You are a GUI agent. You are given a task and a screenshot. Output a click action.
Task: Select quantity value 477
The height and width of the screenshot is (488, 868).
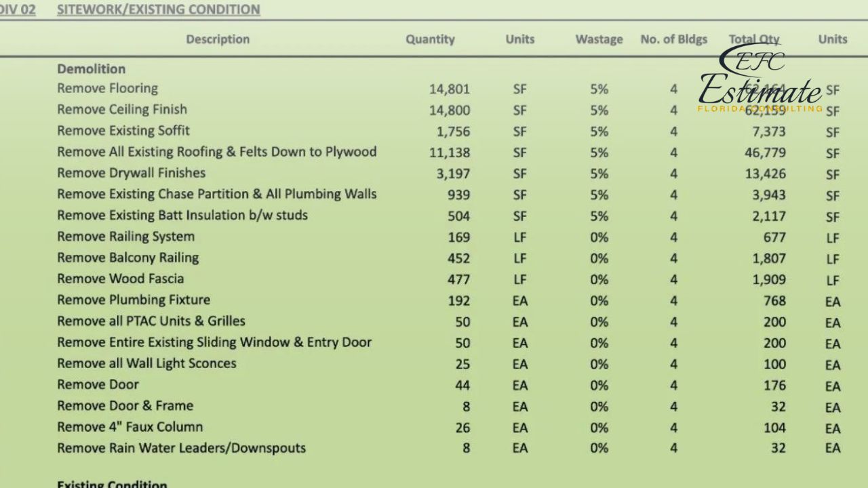pyautogui.click(x=458, y=279)
